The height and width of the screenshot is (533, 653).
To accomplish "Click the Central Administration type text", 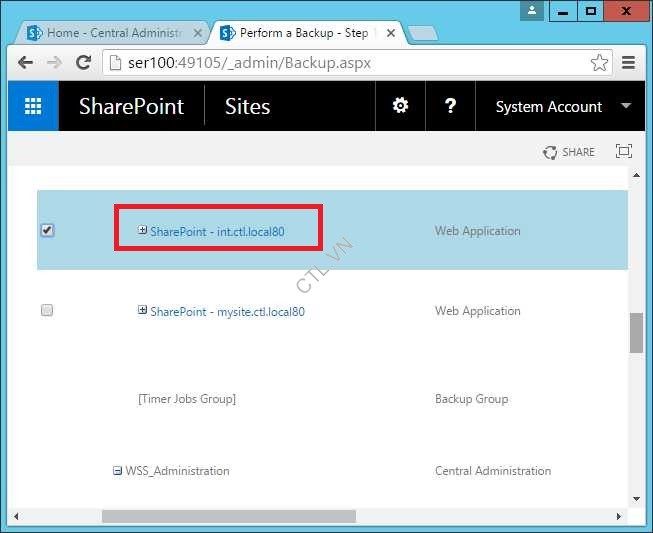I will 493,471.
